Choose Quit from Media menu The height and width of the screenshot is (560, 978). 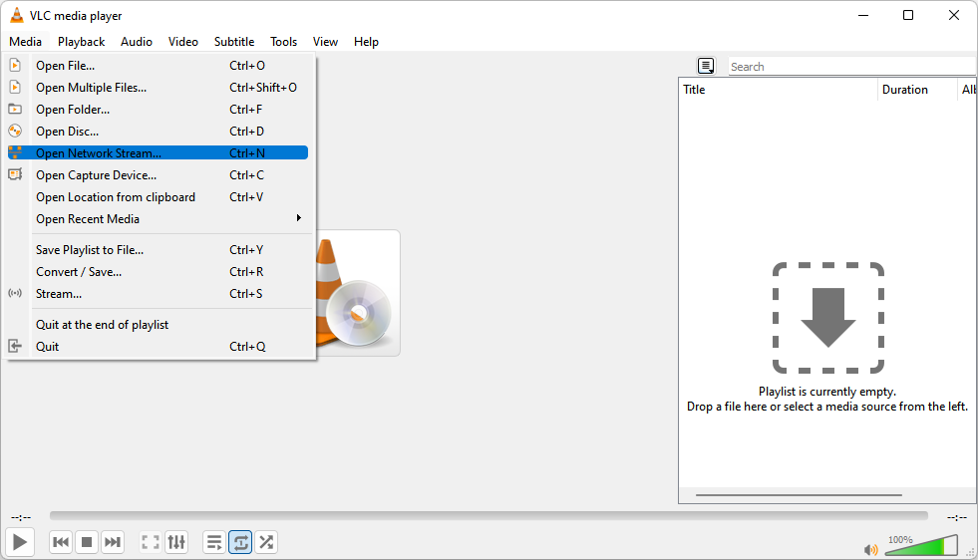[159, 346]
